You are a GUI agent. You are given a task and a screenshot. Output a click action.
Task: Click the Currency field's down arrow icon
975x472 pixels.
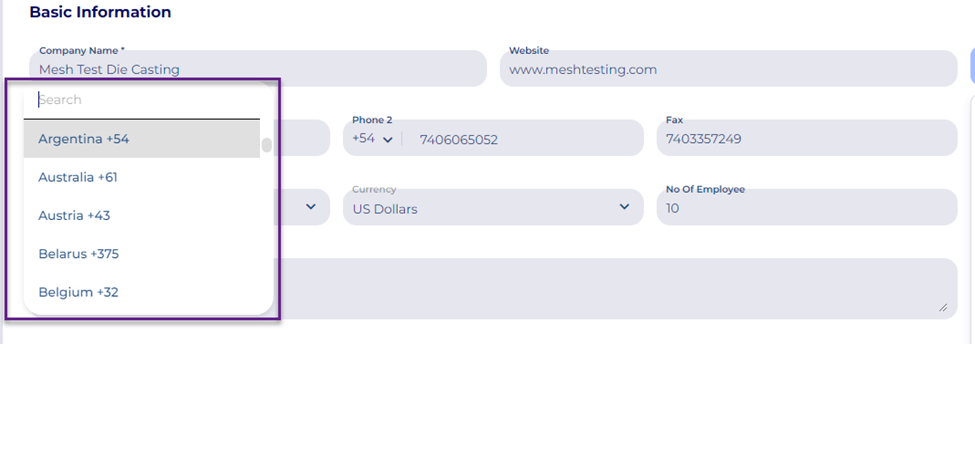click(x=624, y=207)
